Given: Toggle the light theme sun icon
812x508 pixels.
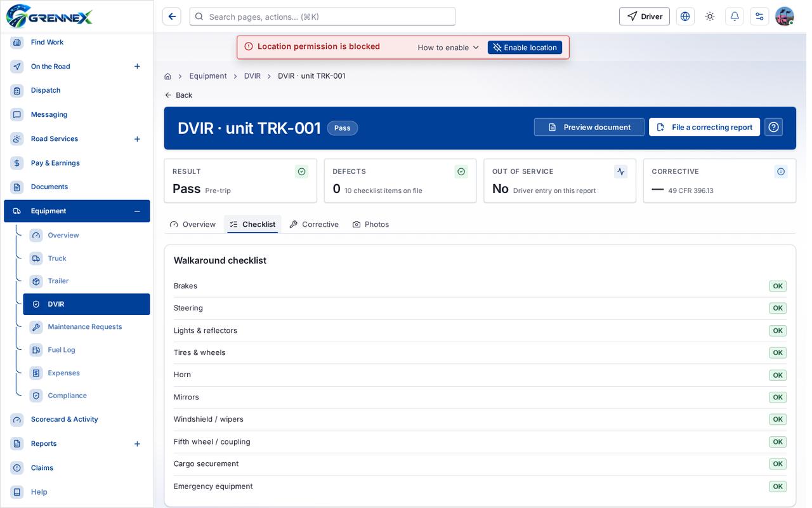Looking at the screenshot, I should (710, 17).
